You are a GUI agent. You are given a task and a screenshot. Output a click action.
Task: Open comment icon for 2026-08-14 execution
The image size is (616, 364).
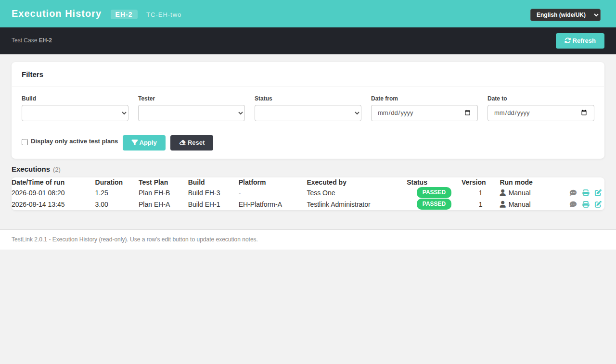(573, 204)
